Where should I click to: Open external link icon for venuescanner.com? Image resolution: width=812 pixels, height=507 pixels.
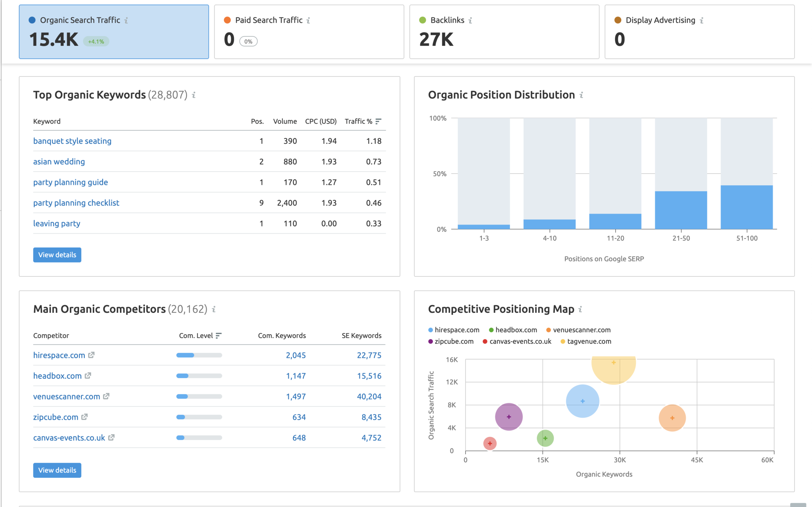tap(106, 396)
